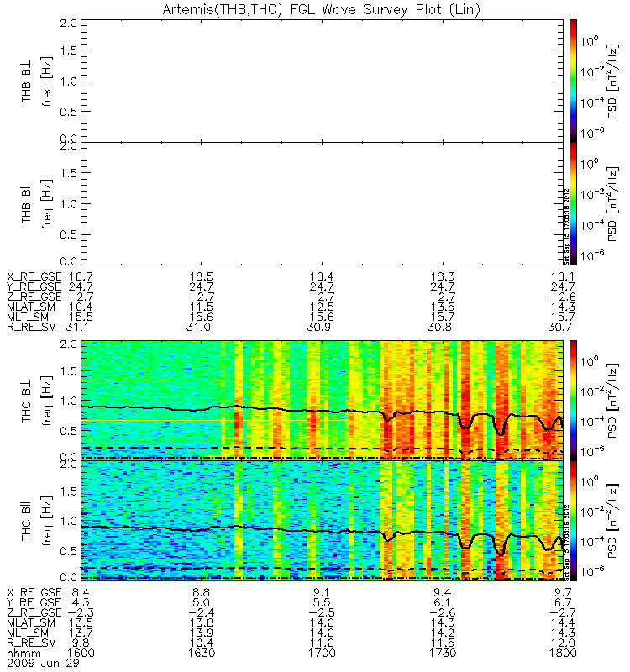Click the '1630' time label
Screen dimensions: 630x672
pos(202,654)
